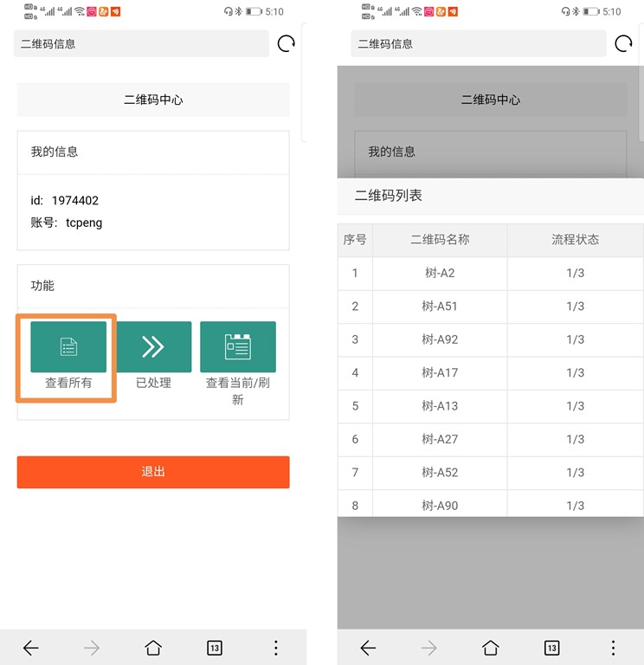
Task: Click the right screen's 二维码信息 address field
Action: [478, 44]
